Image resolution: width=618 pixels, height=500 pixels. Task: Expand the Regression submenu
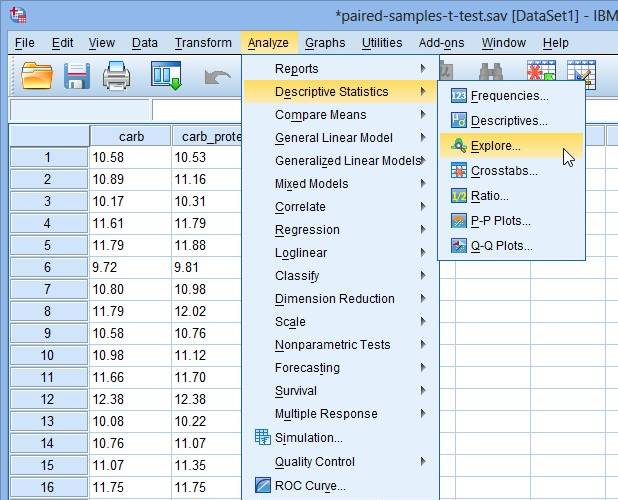(307, 230)
